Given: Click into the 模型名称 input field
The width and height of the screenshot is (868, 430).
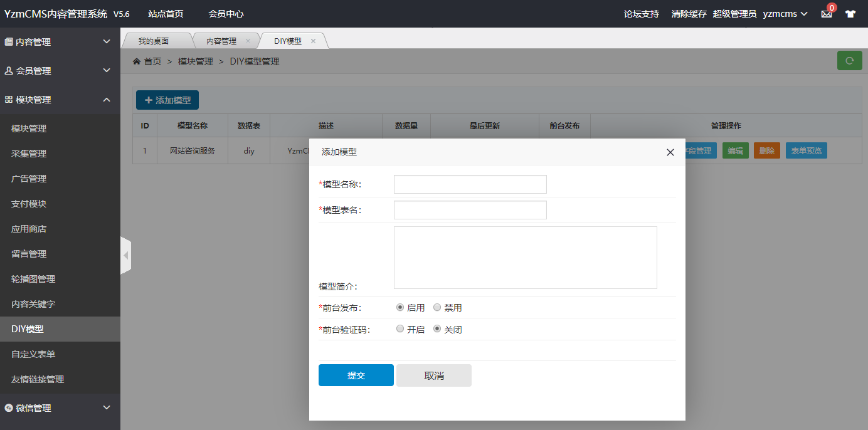Looking at the screenshot, I should click(470, 184).
